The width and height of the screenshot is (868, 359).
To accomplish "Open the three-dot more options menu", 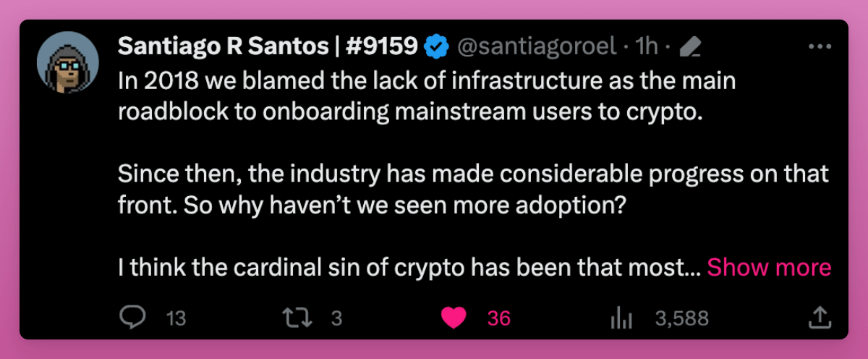I will 820,46.
